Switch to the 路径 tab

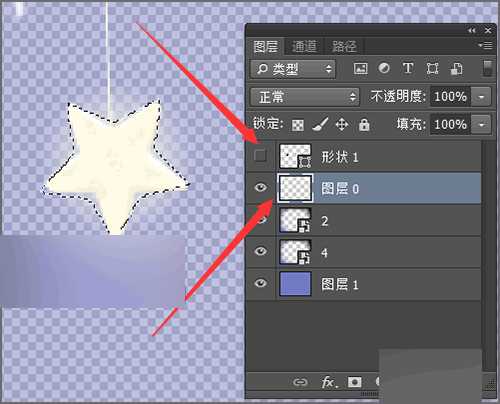(344, 47)
